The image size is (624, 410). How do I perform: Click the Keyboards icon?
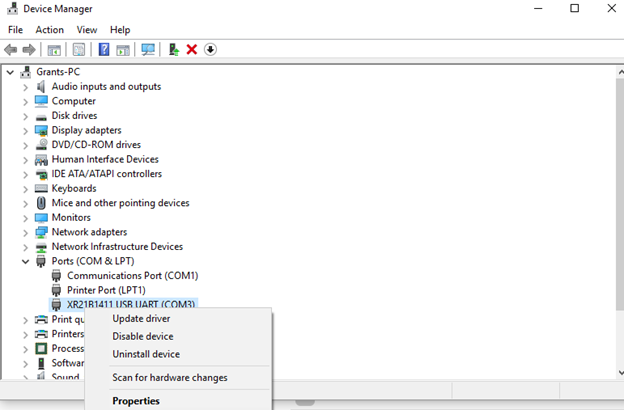tap(41, 188)
